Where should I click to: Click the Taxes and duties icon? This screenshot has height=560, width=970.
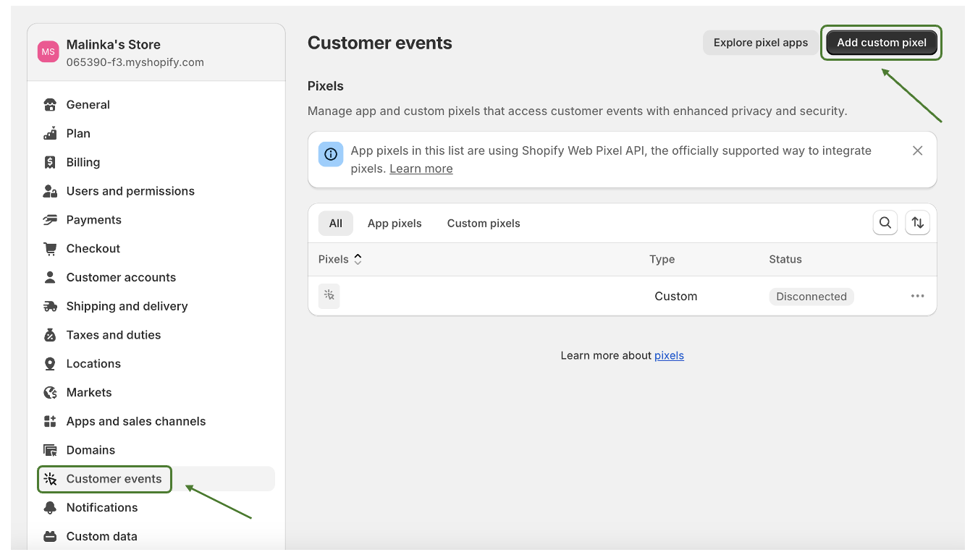tap(50, 335)
